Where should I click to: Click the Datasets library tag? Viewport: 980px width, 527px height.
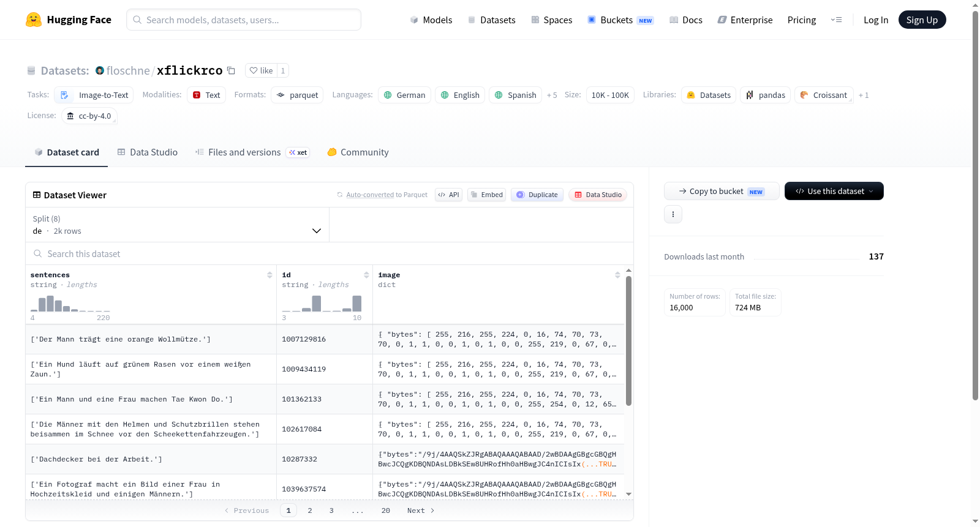click(x=709, y=95)
